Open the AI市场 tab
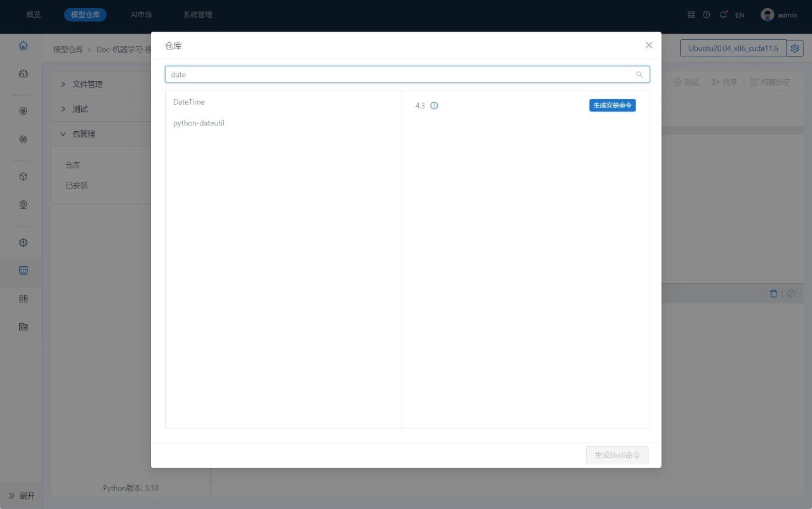The image size is (812, 509). [x=141, y=15]
